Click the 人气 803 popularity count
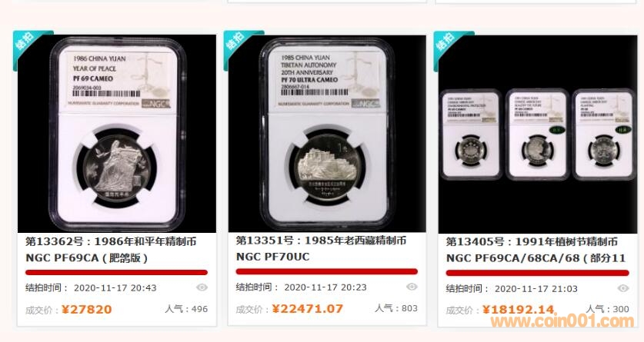Screen dimensions: 644x342 [396, 308]
